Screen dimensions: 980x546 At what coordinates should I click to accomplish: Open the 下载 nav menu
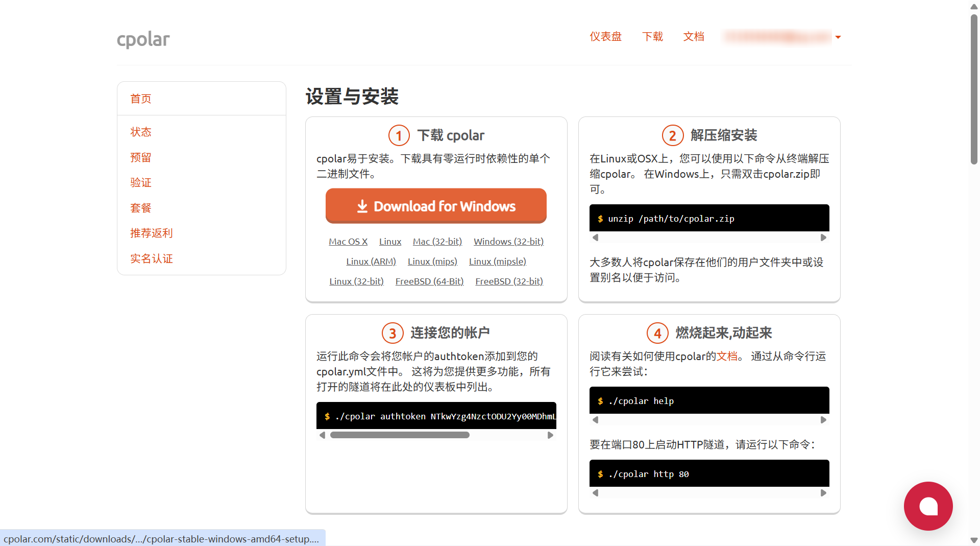point(652,36)
